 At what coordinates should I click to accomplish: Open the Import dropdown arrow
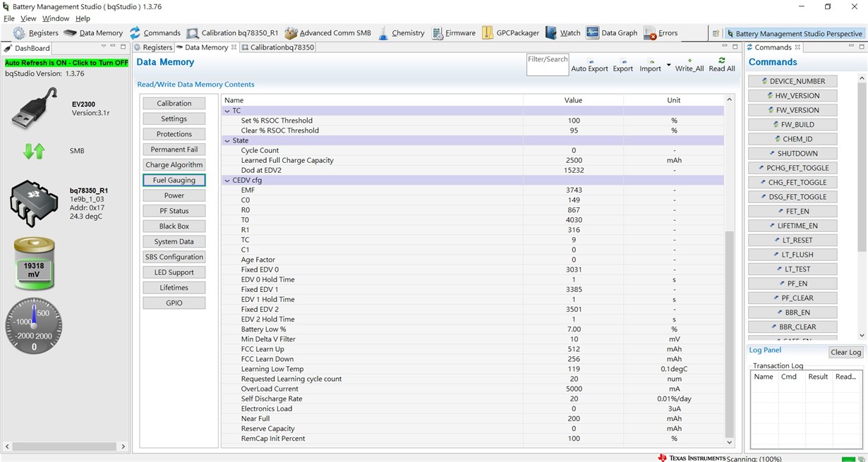tap(668, 65)
